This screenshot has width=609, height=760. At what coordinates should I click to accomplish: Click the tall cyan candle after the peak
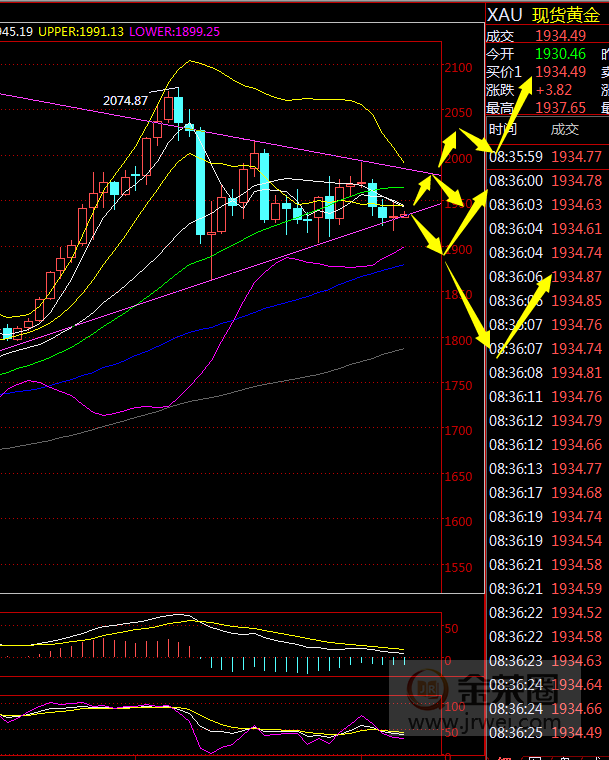click(x=201, y=183)
